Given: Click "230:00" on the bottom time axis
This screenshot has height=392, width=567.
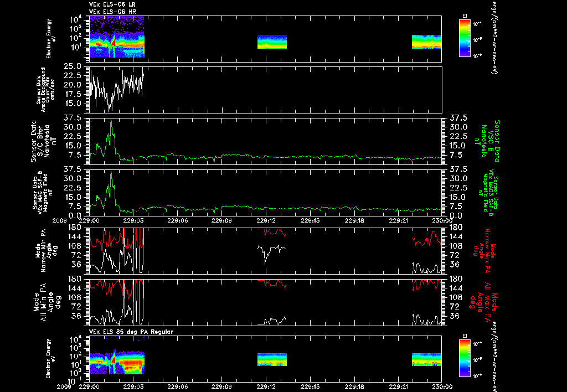Looking at the screenshot, I should 442,386.
